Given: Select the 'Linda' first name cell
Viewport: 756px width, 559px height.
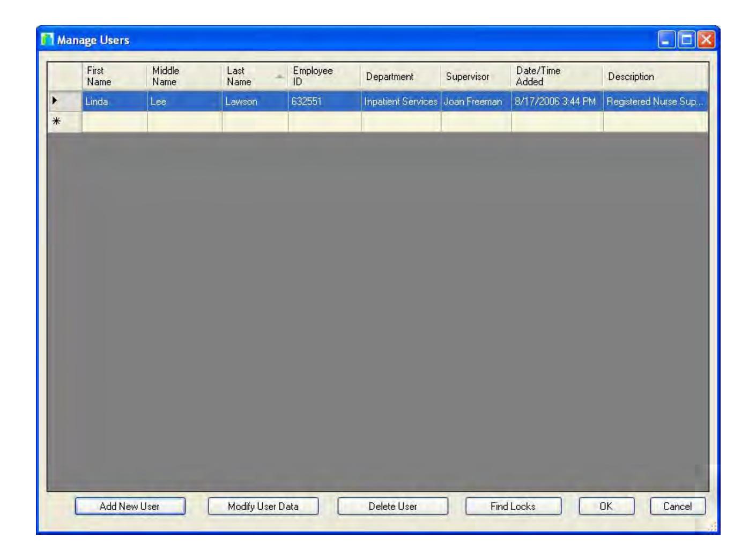Looking at the screenshot, I should [x=114, y=101].
